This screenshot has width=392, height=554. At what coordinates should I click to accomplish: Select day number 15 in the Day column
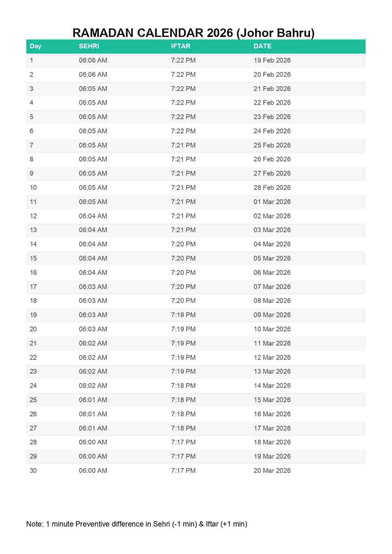pos(33,258)
